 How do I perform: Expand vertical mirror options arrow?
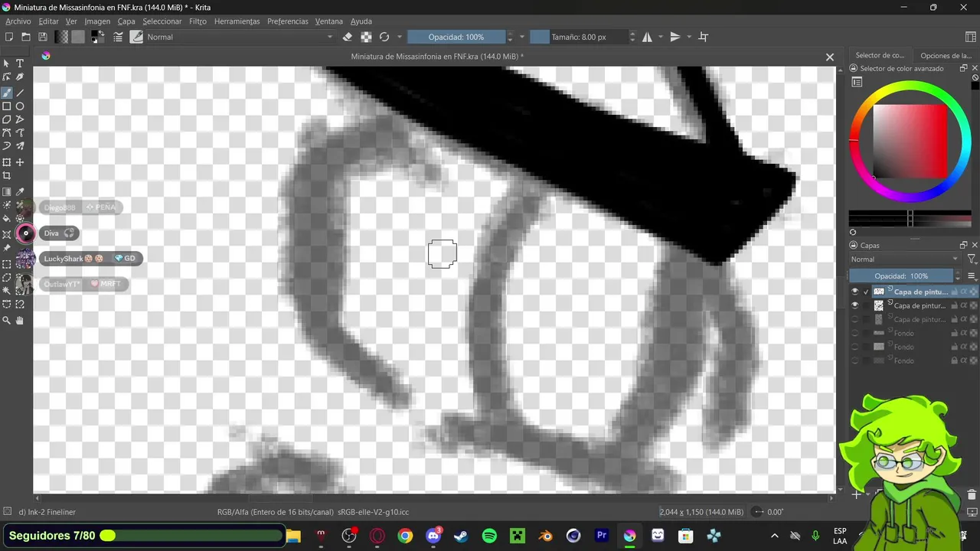[689, 37]
